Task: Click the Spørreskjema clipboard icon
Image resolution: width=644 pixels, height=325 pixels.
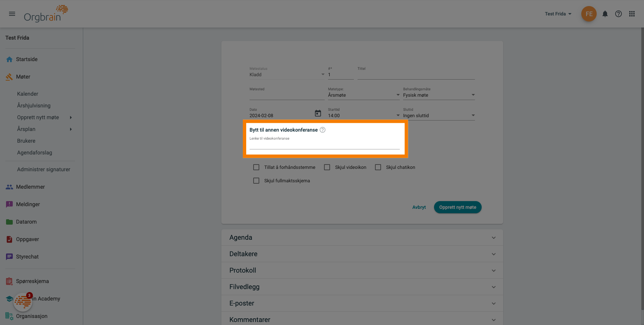Action: click(x=9, y=281)
